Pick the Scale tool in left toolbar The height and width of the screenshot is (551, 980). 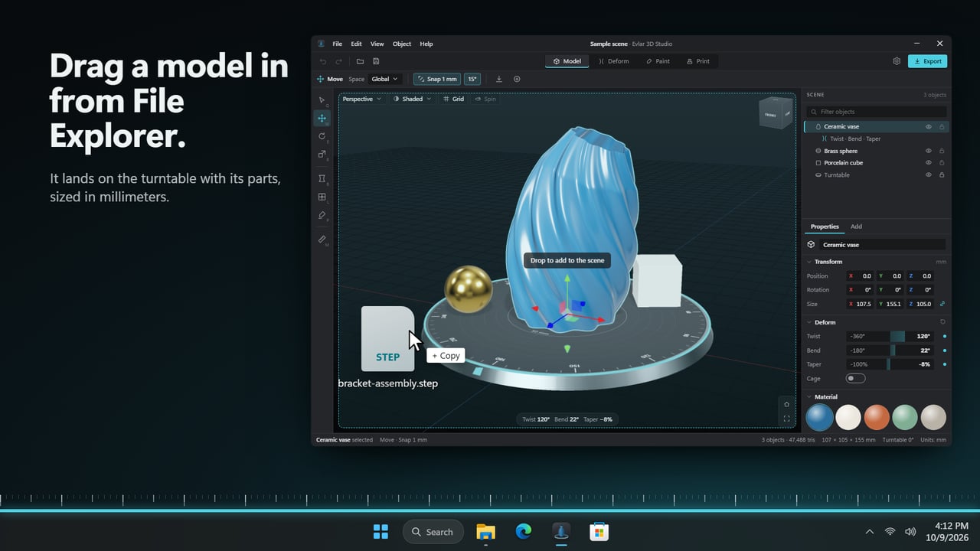(322, 155)
